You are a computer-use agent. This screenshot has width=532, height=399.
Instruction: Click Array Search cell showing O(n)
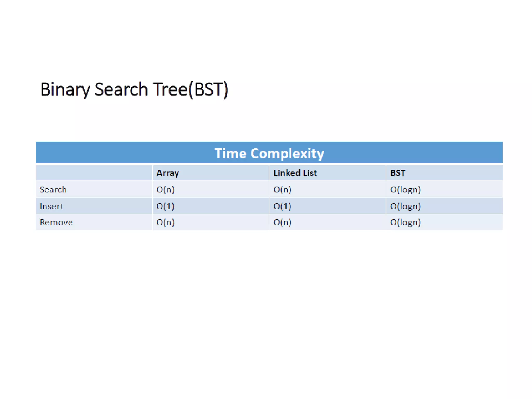tap(165, 190)
